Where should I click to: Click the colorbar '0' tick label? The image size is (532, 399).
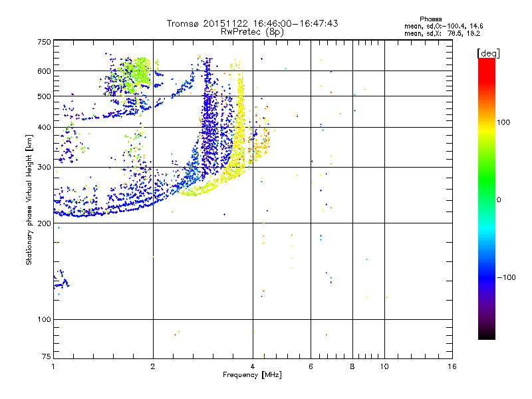(499, 199)
